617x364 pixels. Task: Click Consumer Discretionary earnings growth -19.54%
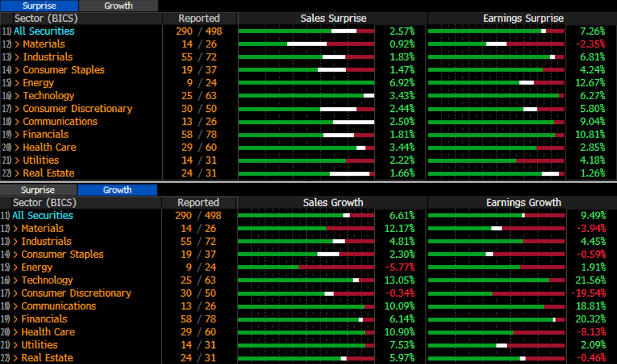(588, 293)
